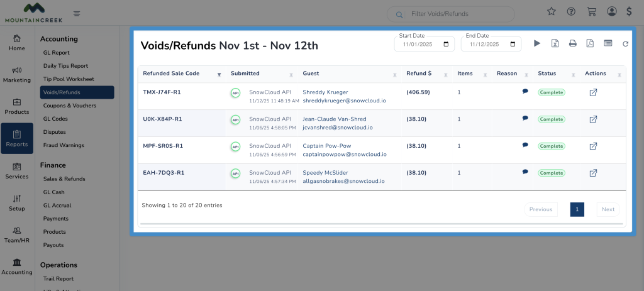Screen dimensions: 644x291
Task: Go to the Products section in sidebar
Action: tap(17, 106)
